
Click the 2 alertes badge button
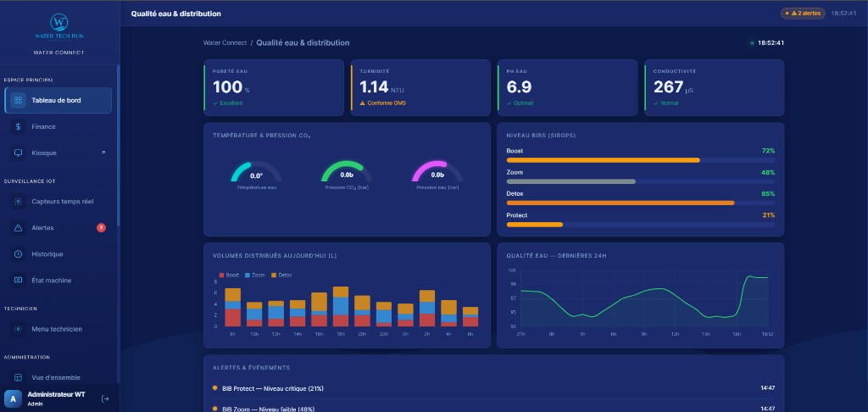pos(803,14)
